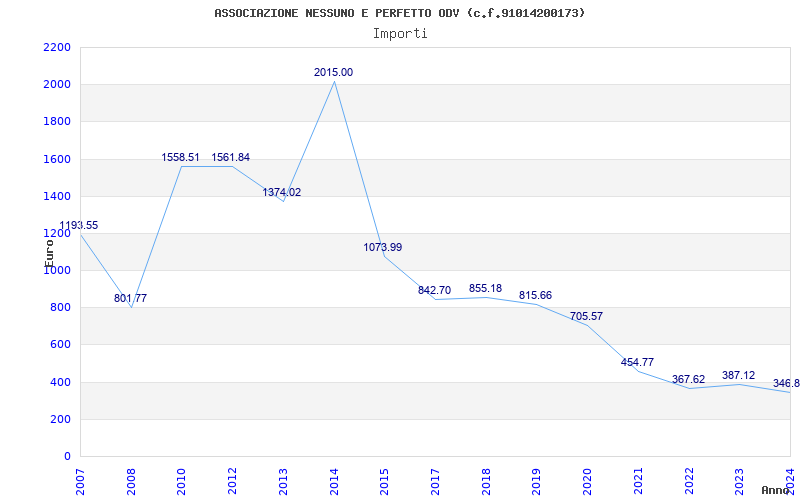Select the 1800 y-axis tick label
The image size is (800, 500).
point(58,122)
